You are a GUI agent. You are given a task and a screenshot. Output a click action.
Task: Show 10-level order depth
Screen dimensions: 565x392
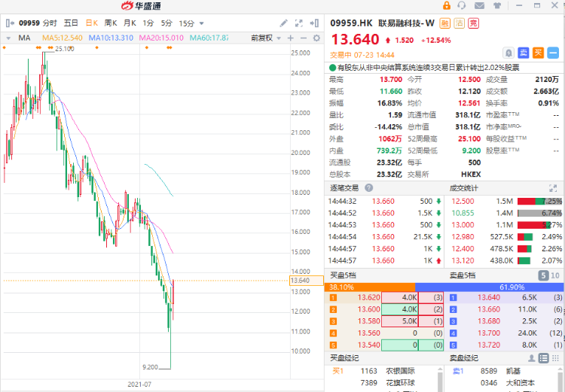555,275
